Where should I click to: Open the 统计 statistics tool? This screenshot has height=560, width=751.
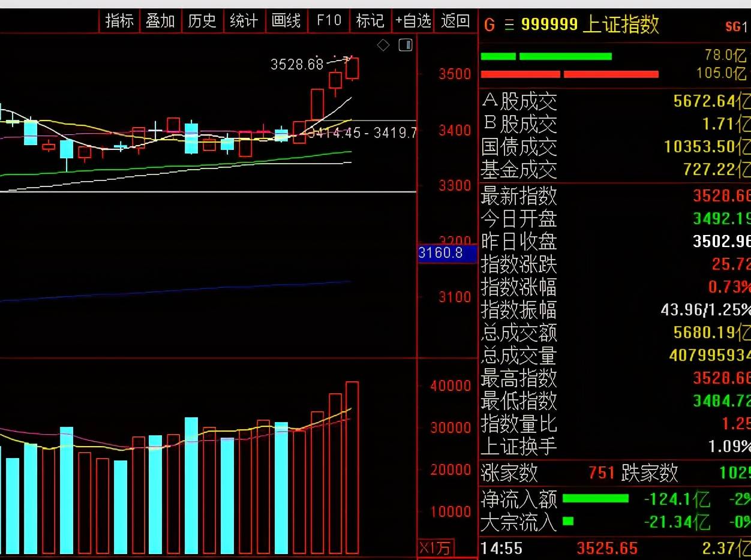244,21
